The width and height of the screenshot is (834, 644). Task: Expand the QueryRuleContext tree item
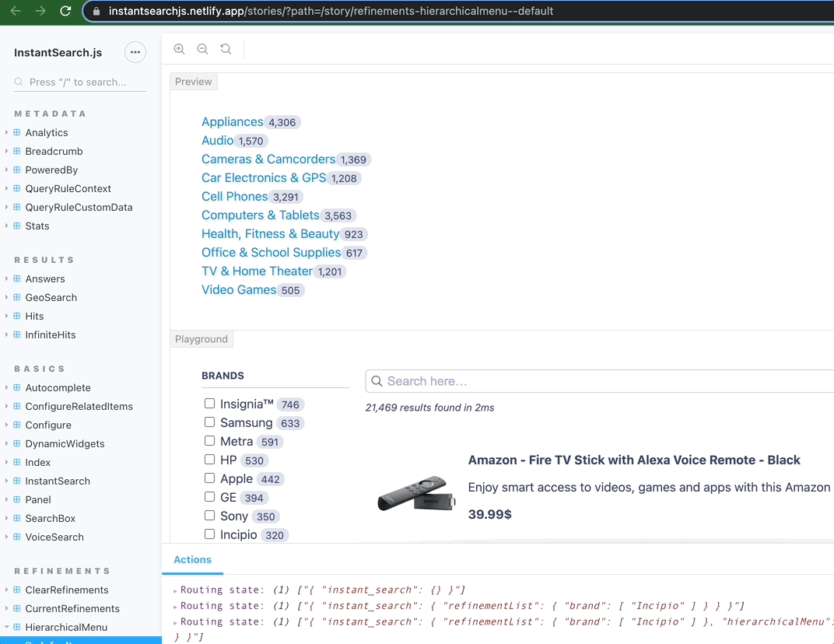(x=6, y=188)
